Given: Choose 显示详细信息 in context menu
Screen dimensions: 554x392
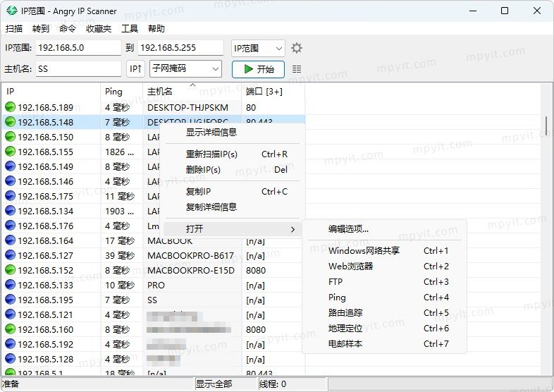Looking at the screenshot, I should pyautogui.click(x=233, y=133).
